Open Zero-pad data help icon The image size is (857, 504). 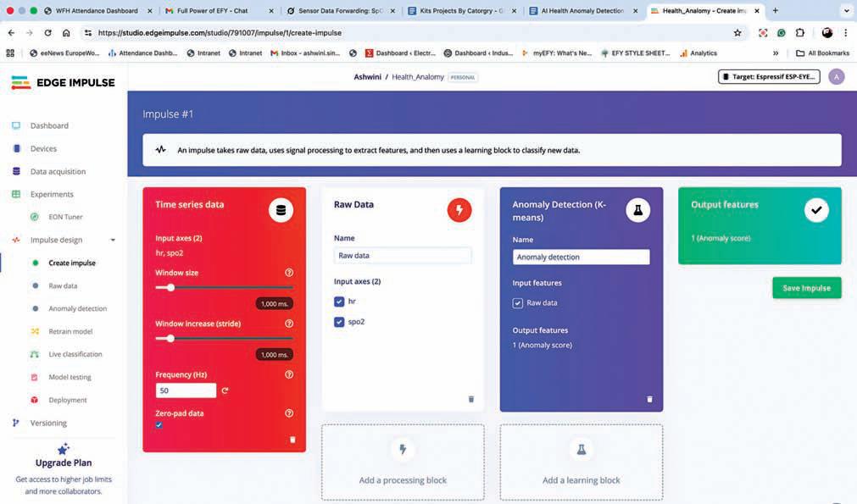click(x=289, y=413)
